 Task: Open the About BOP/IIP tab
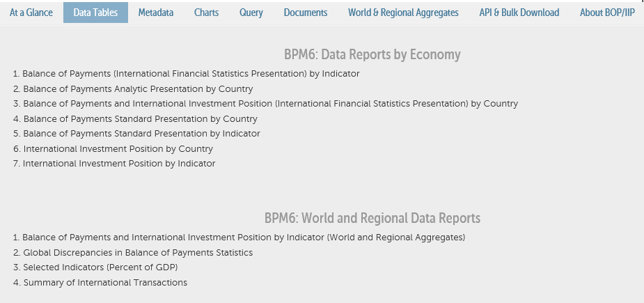pos(607,13)
